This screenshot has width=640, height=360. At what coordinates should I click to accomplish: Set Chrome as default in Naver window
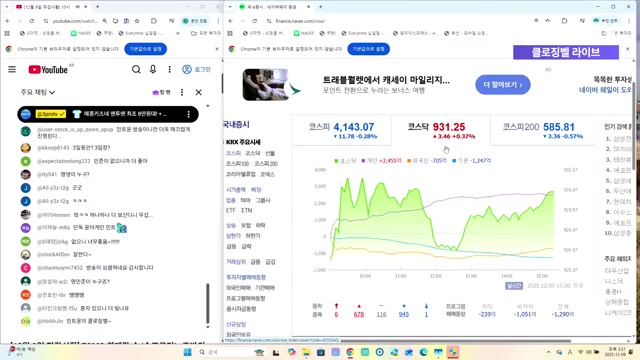click(x=368, y=49)
